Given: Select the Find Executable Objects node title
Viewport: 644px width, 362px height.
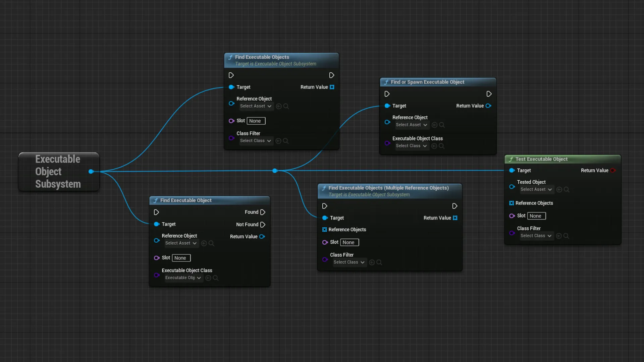Looking at the screenshot, I should [x=262, y=57].
